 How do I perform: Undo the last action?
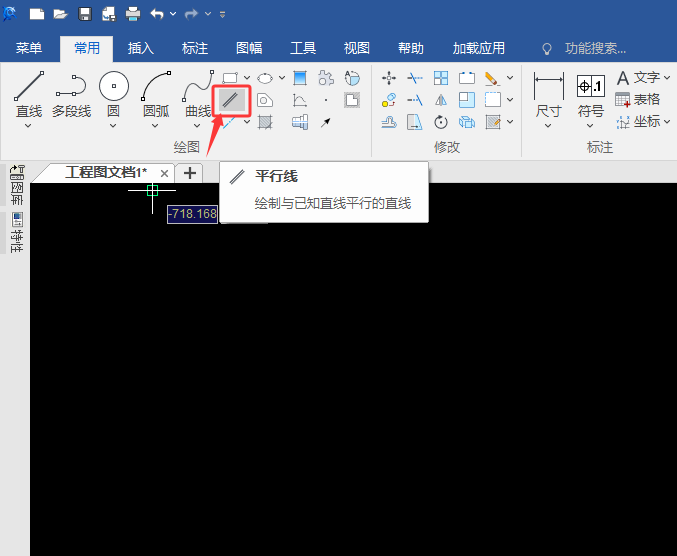click(157, 14)
